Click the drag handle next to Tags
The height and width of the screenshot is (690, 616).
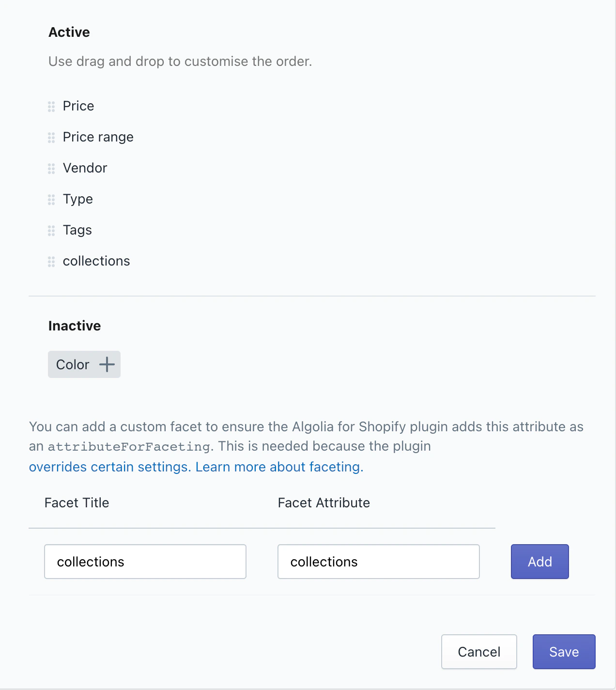(51, 231)
